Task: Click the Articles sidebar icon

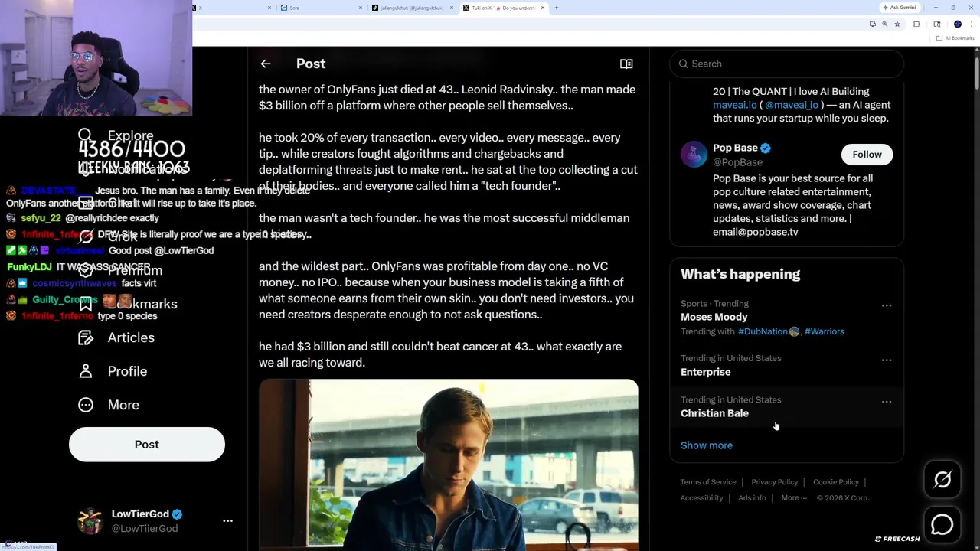Action: 86,337
